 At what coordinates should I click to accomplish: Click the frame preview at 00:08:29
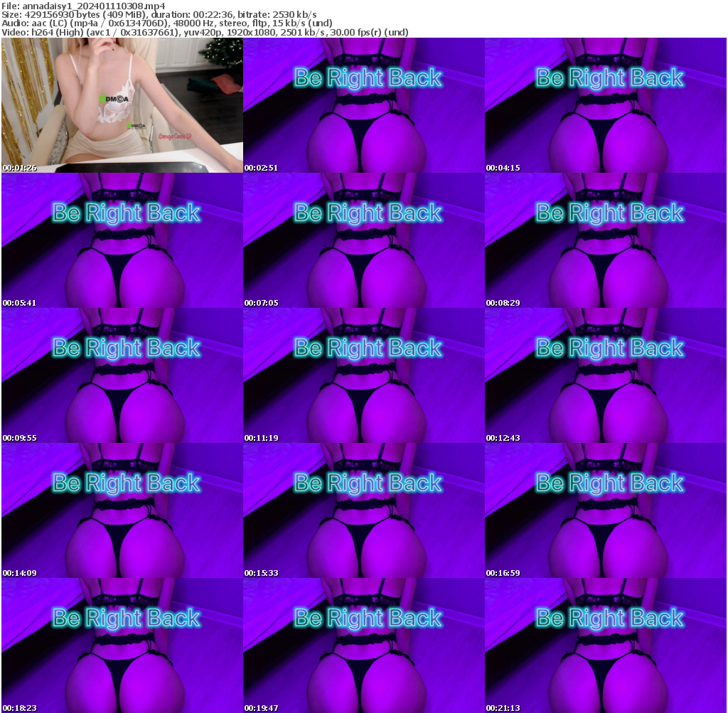(606, 240)
